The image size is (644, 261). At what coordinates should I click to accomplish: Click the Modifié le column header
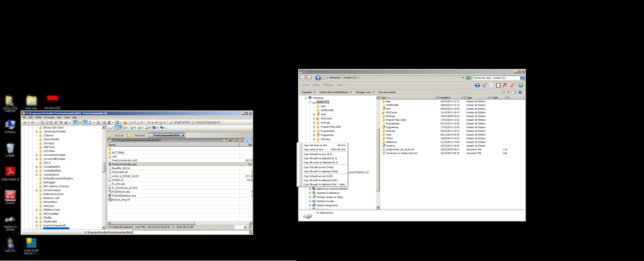[x=451, y=98]
